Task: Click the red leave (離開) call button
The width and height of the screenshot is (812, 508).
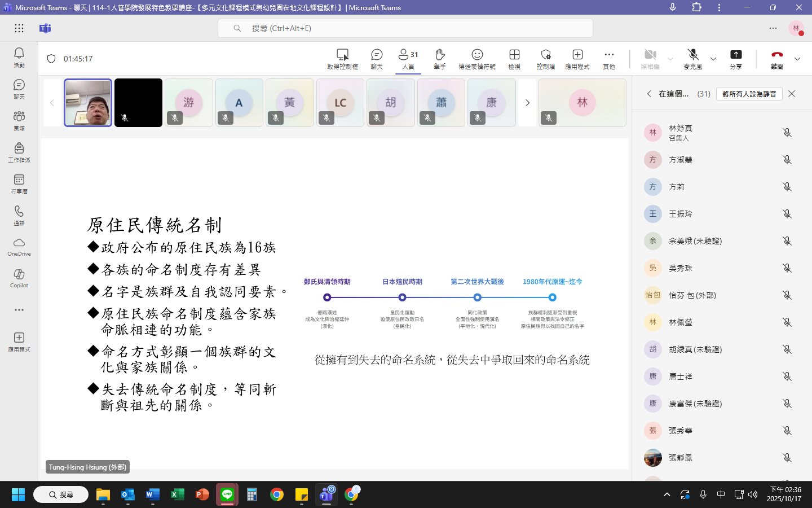Action: (x=777, y=58)
